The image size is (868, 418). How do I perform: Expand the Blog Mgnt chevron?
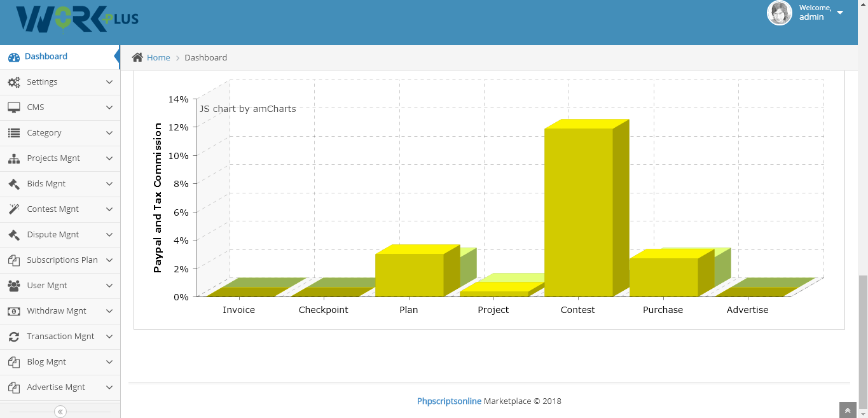109,362
